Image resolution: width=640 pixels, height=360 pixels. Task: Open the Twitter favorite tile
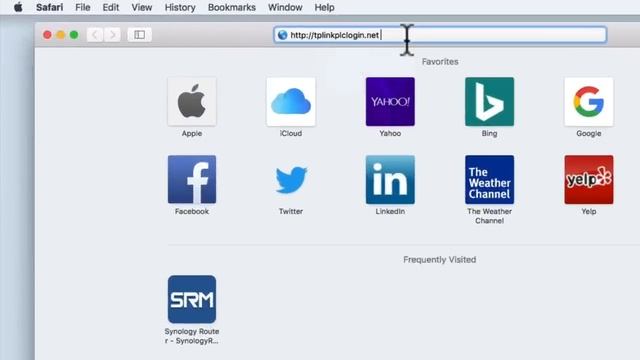pyautogui.click(x=291, y=180)
